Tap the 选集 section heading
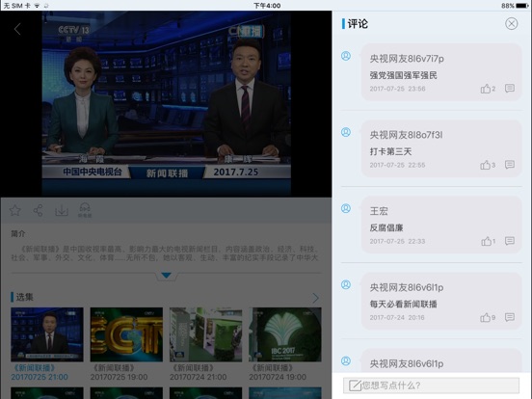The height and width of the screenshot is (399, 532). pyautogui.click(x=24, y=297)
